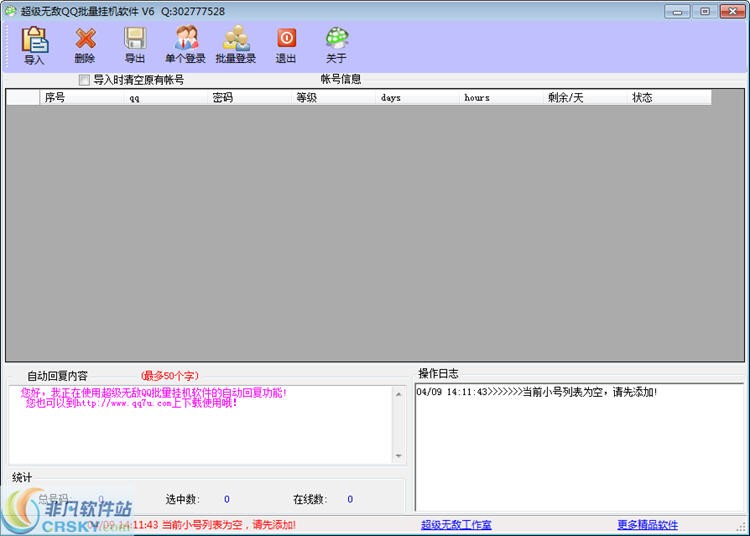
Task: Open the 导入 (import) clipboard tool
Action: 34,45
